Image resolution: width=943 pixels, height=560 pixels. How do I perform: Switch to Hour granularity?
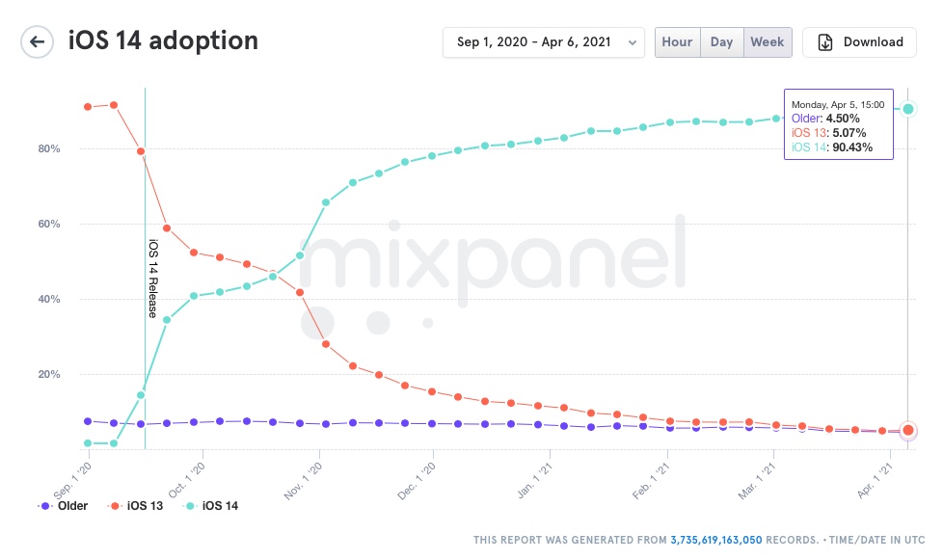pyautogui.click(x=677, y=42)
